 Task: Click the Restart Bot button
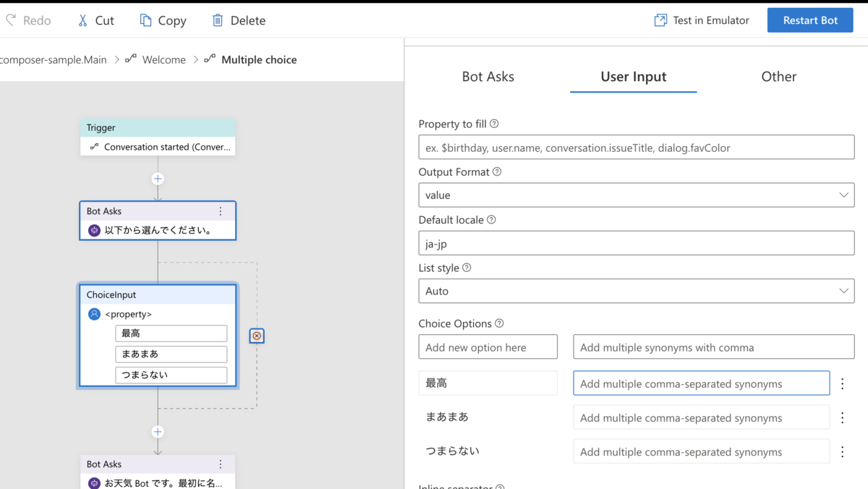pyautogui.click(x=810, y=20)
